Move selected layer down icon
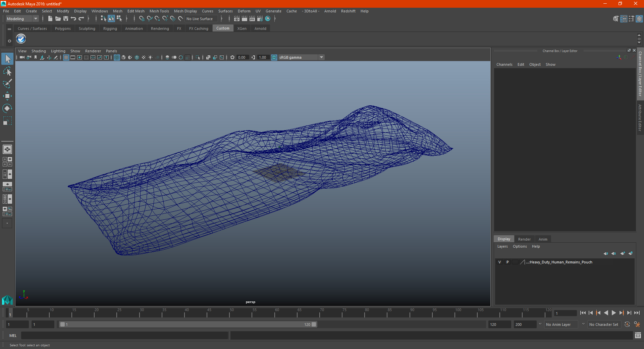The width and height of the screenshot is (644, 349). coord(614,253)
